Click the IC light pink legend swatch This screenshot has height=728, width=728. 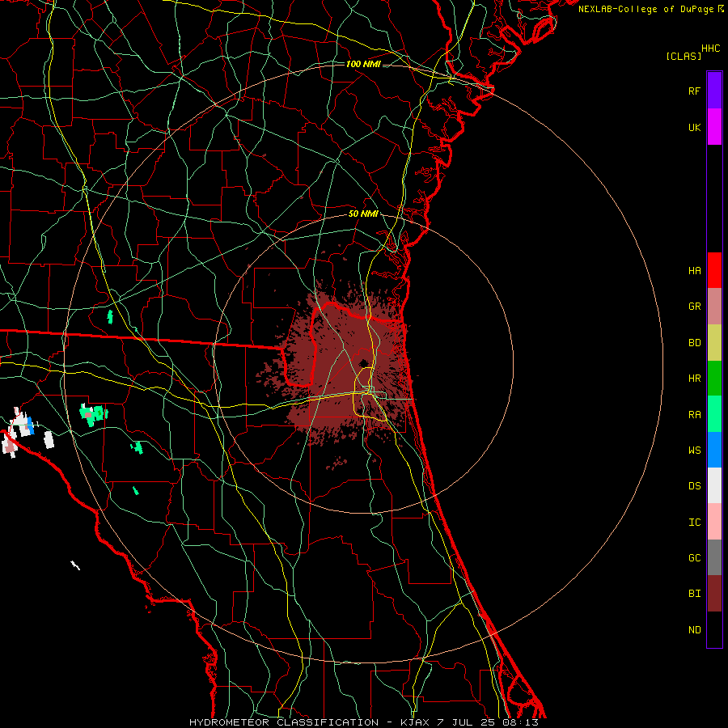(714, 522)
